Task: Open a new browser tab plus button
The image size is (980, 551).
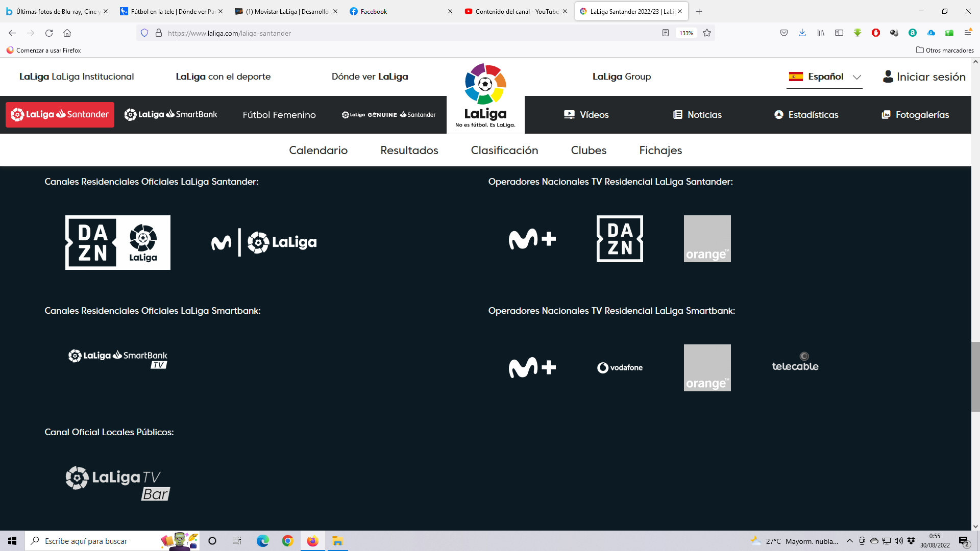Action: (699, 11)
